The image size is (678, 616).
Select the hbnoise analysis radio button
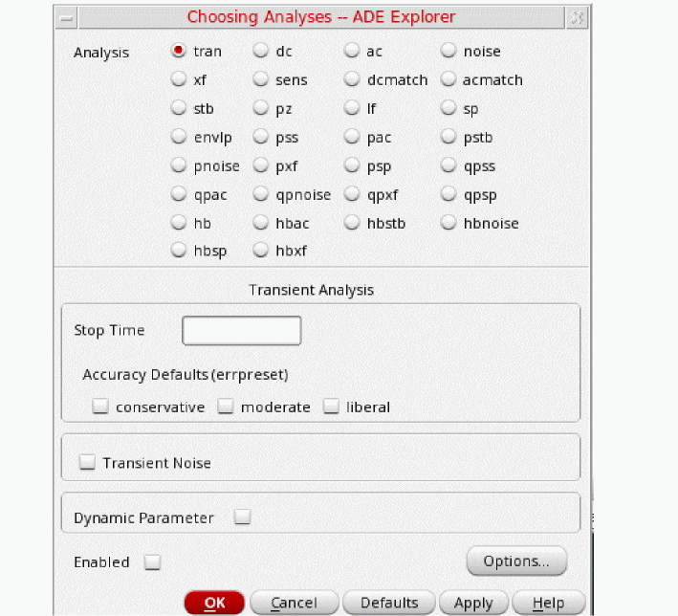coord(448,223)
